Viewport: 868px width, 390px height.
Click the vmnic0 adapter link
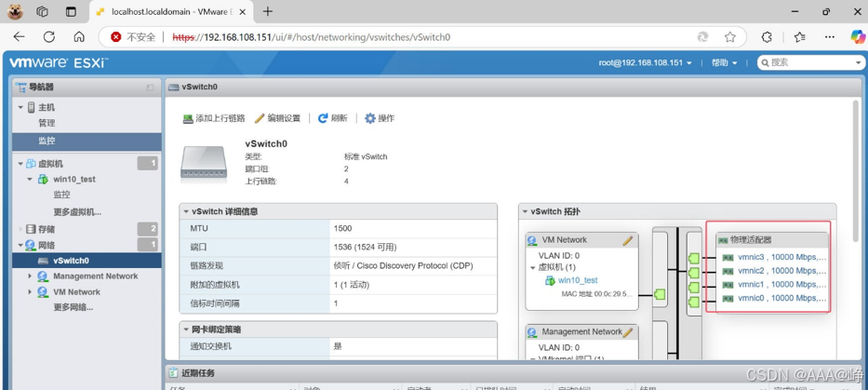pos(781,298)
